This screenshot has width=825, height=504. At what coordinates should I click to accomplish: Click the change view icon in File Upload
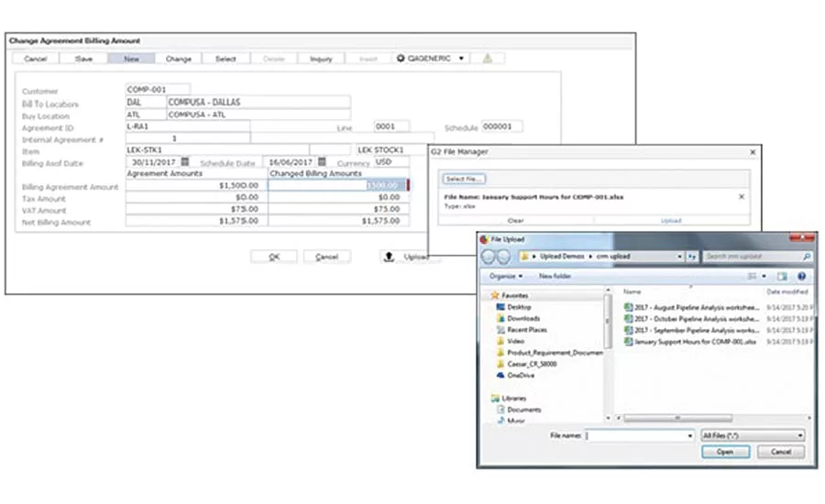click(753, 276)
